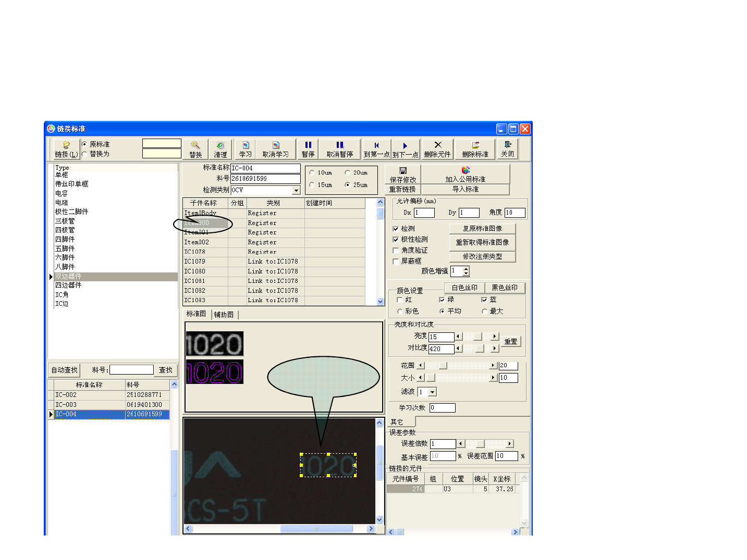Viewport: 747px width, 560px height.
Task: Switch to the 辅助图 tab
Action: [x=224, y=315]
